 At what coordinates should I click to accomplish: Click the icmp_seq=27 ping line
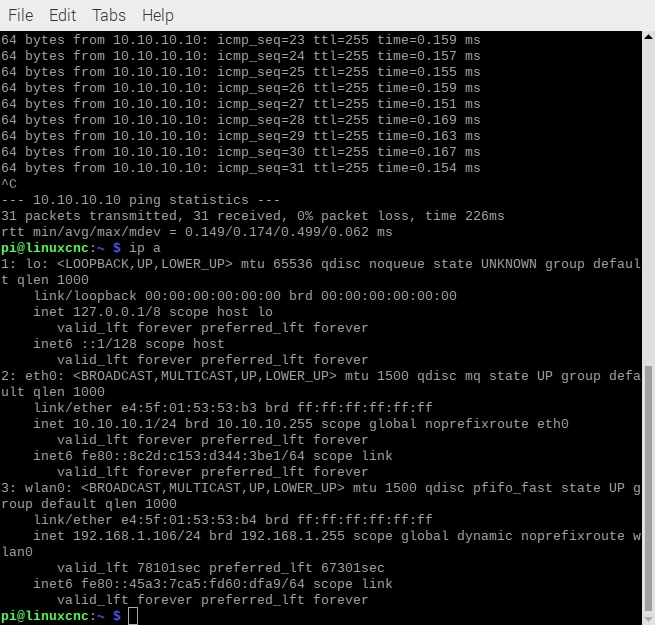pos(241,104)
